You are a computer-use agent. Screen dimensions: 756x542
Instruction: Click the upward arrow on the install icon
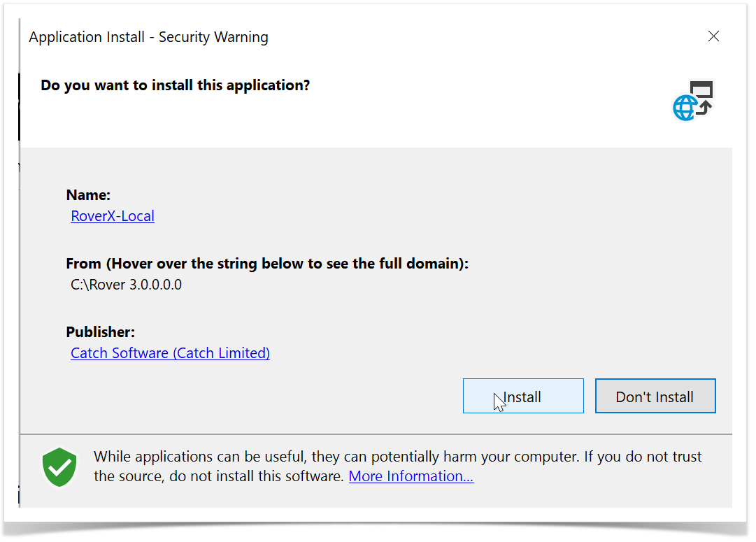pyautogui.click(x=704, y=106)
